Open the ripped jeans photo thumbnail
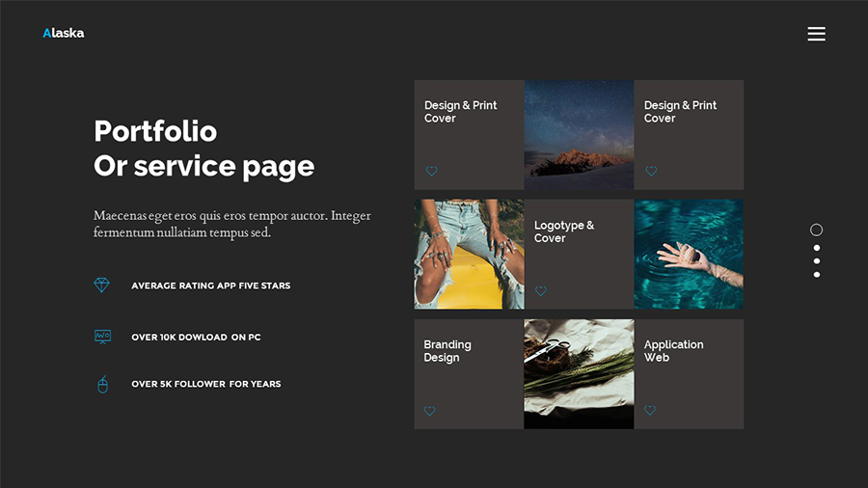Viewport: 868px width, 488px height. [469, 254]
